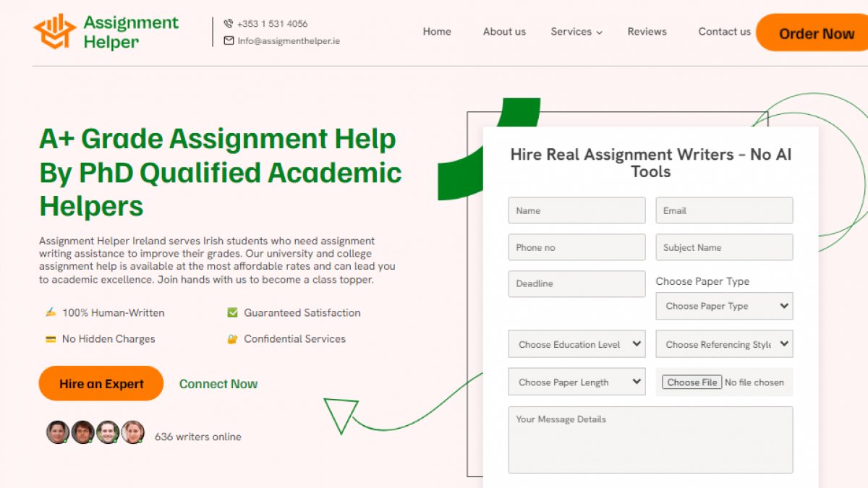The width and height of the screenshot is (868, 488).
Task: Open the Home menu item
Action: [437, 32]
